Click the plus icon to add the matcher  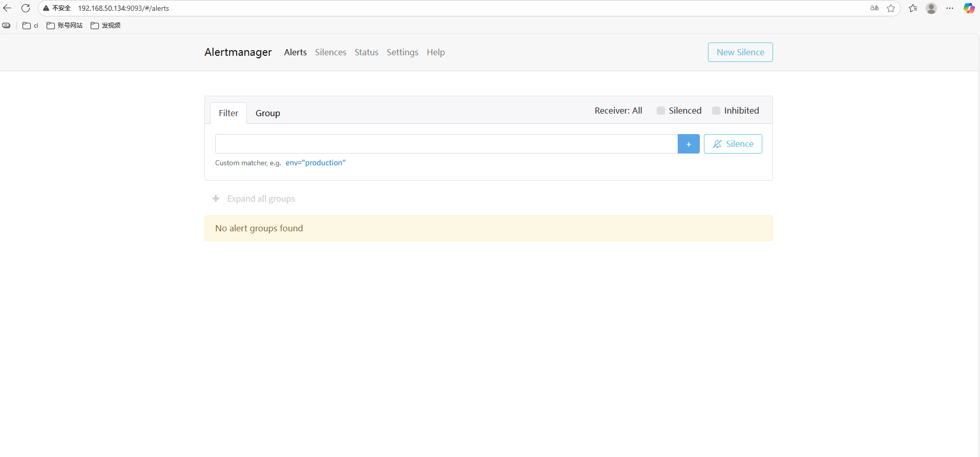[x=689, y=144]
